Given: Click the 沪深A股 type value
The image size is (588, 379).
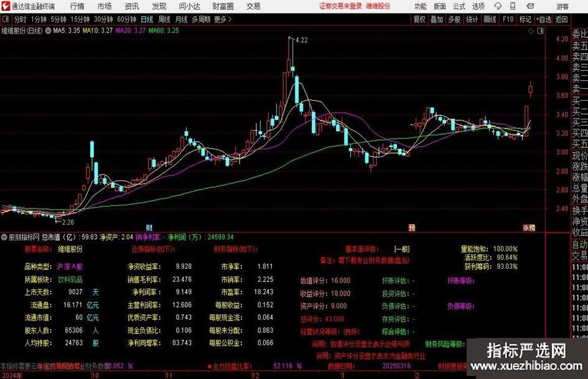Looking at the screenshot, I should (x=70, y=267).
